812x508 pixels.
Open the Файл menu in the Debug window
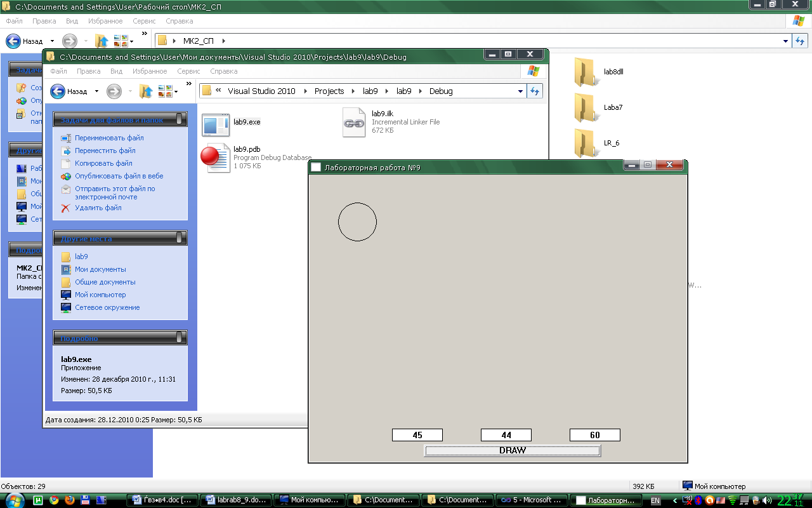(x=58, y=72)
